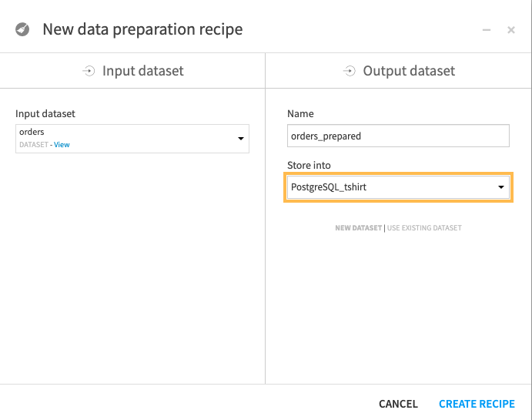Close the new recipe dialog
The image size is (532, 420).
point(511,30)
